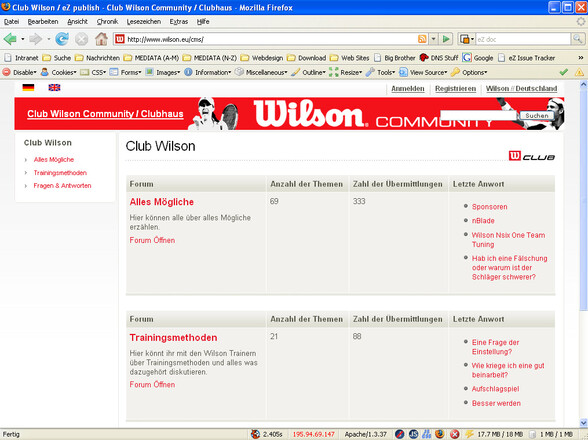Open the Disable menu in developer toolbar
This screenshot has height=440, width=588.
click(x=20, y=72)
